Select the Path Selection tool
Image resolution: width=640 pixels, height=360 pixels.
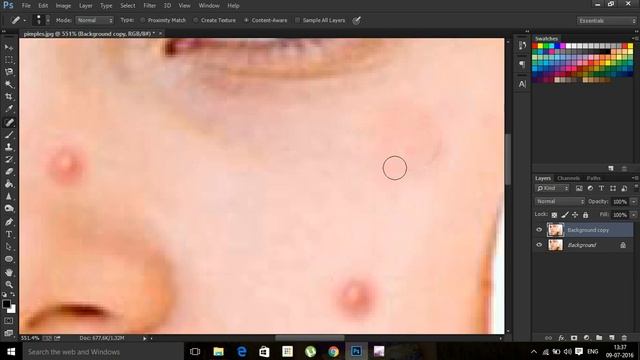[9, 247]
